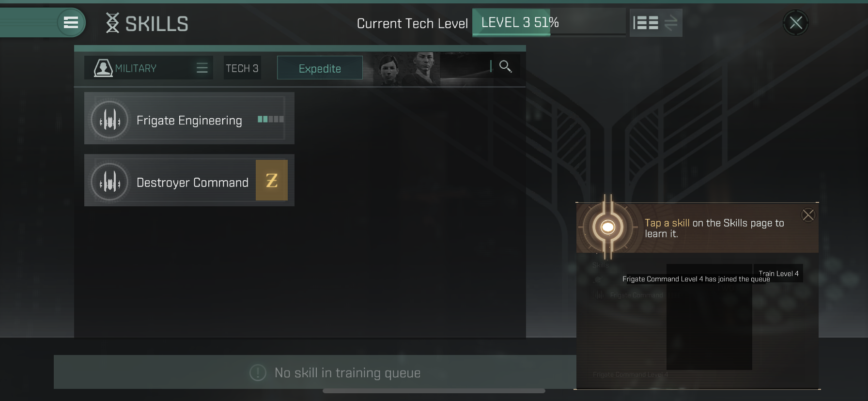Click the search magnifier icon
The height and width of the screenshot is (401, 868).
pos(505,66)
